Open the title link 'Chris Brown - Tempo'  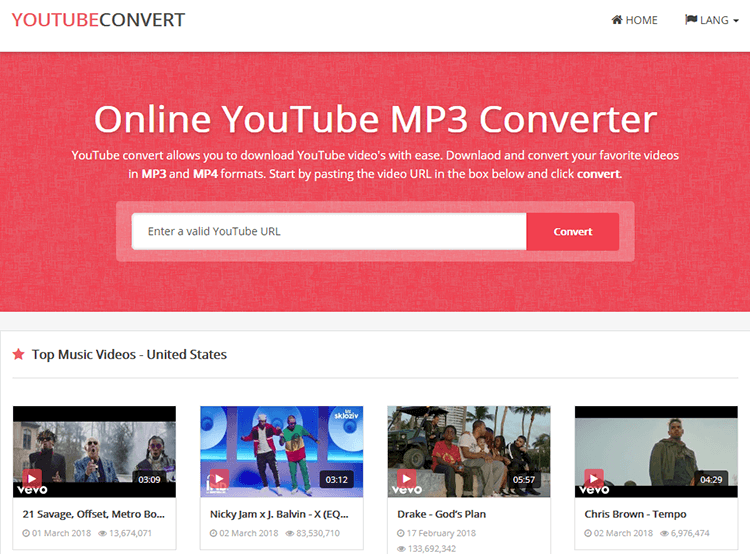point(635,514)
